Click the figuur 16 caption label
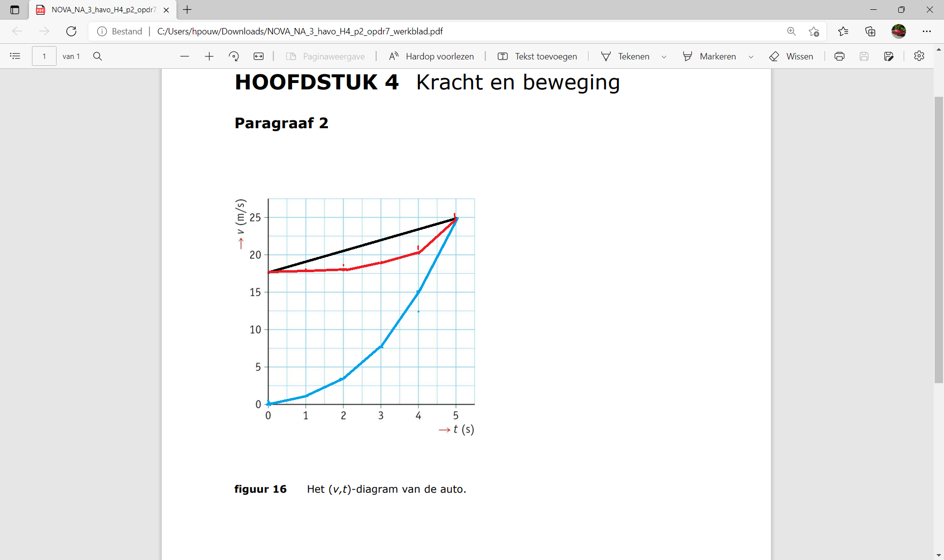944x560 pixels. click(x=260, y=489)
